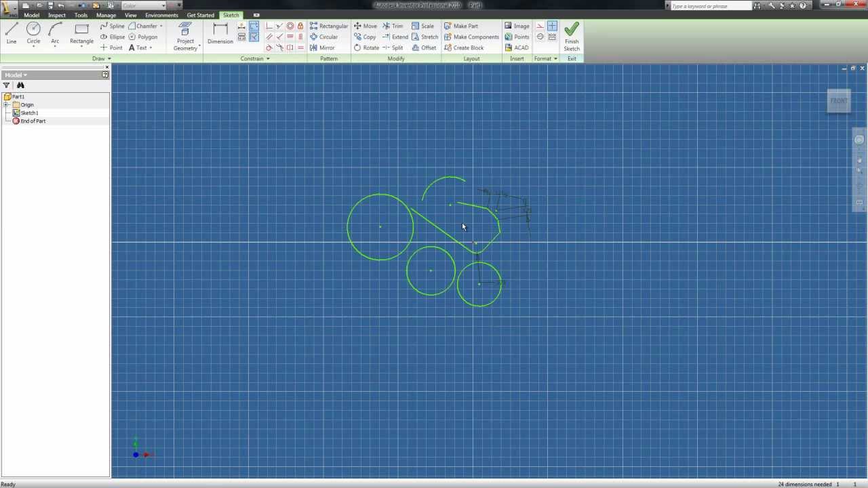The height and width of the screenshot is (488, 868).
Task: Open the Model tab
Action: [x=31, y=15]
